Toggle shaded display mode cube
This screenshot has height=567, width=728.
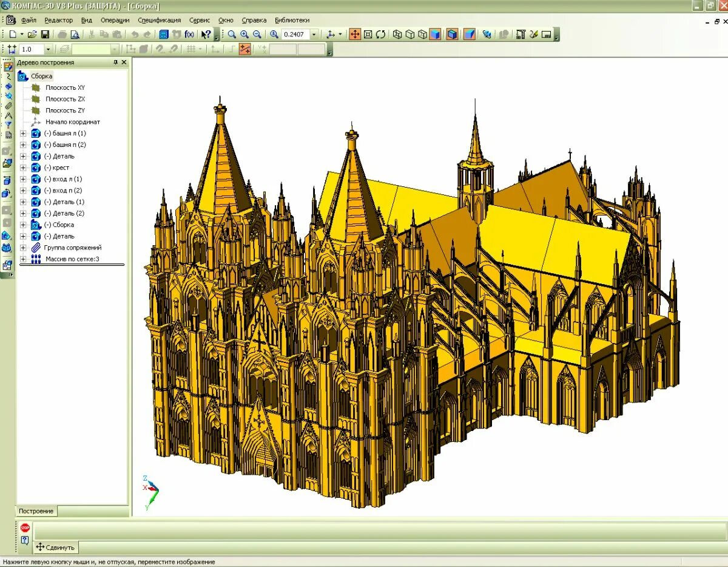click(434, 35)
